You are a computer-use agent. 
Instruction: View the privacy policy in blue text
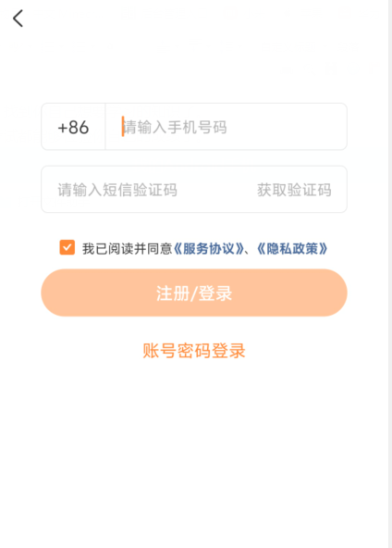coord(292,249)
